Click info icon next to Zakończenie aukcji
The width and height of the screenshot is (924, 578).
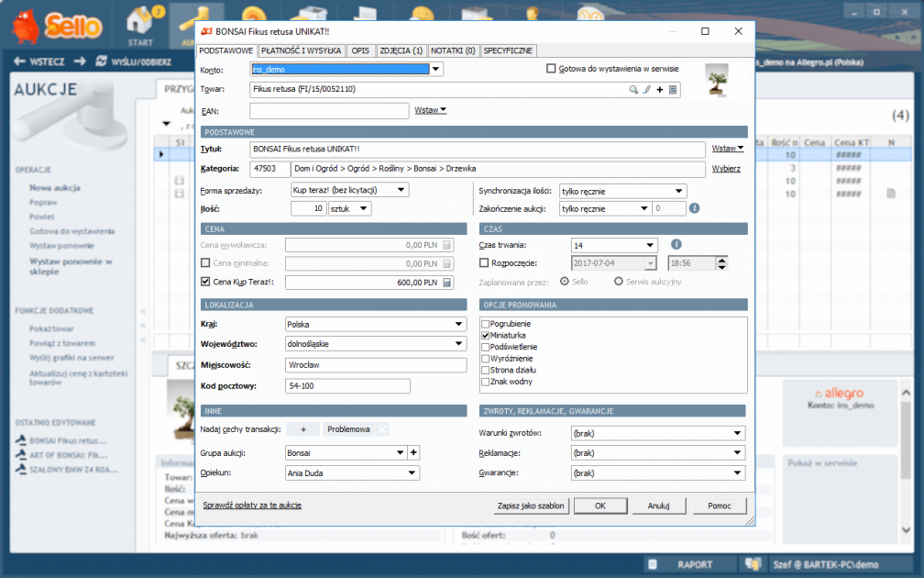coord(694,208)
